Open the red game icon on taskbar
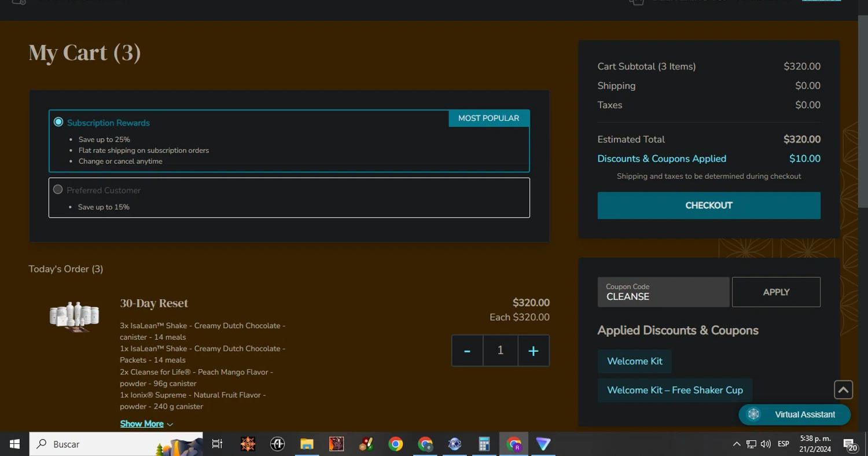Screen dimensions: 868x456 tap(336, 444)
